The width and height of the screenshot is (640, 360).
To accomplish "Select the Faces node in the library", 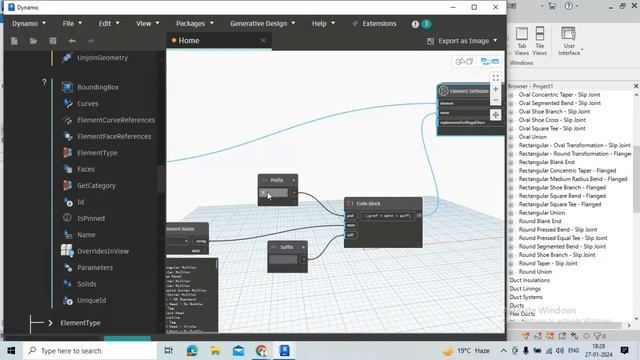I will [x=86, y=169].
